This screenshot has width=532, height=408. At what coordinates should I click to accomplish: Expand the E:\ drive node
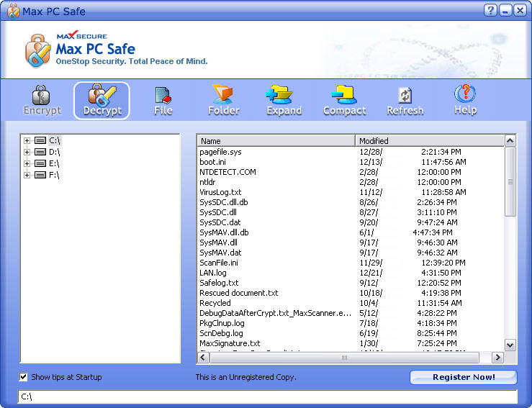click(x=27, y=163)
